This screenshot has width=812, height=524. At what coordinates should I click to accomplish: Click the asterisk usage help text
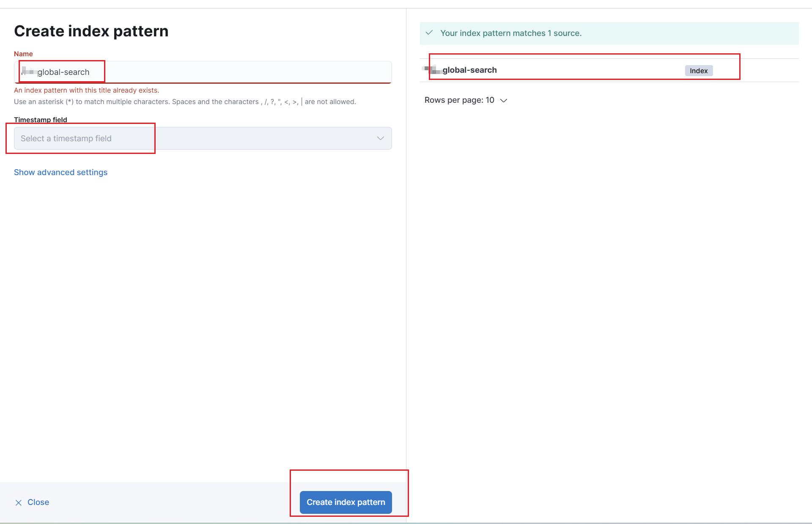pos(185,102)
